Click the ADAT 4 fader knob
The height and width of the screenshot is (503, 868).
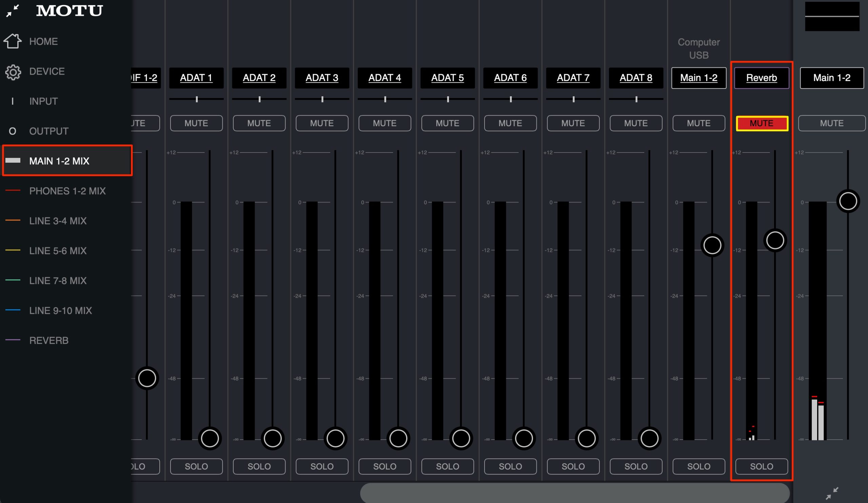(398, 439)
